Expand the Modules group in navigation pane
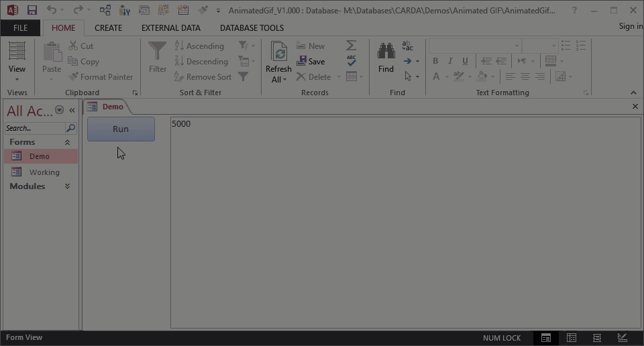644x346 pixels. [x=67, y=186]
